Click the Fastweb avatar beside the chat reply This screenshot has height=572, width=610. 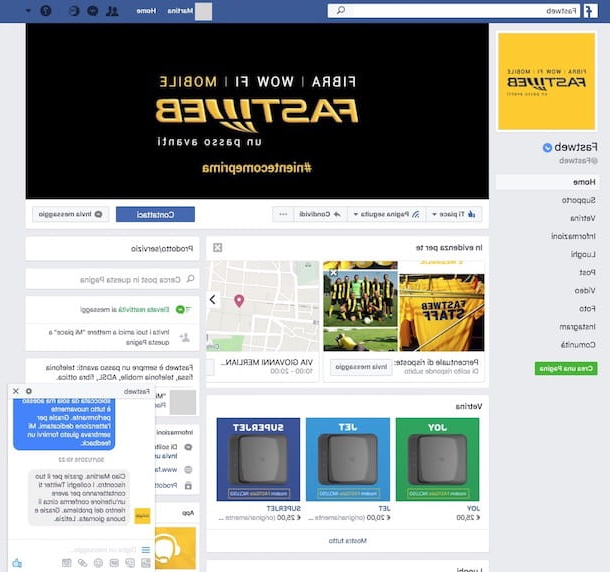pyautogui.click(x=142, y=516)
